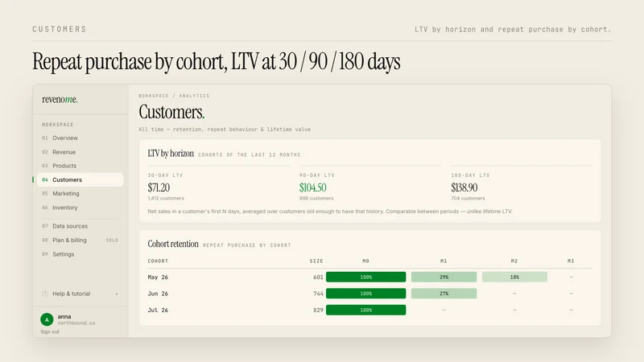Click the LTV by horizon card title
This screenshot has height=362, width=644.
tap(171, 154)
